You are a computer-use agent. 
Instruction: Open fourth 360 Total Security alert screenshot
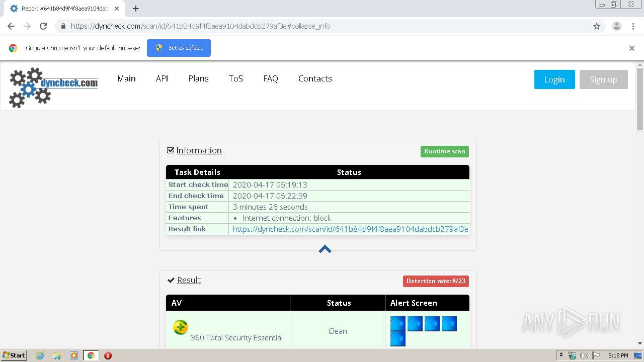click(x=449, y=324)
